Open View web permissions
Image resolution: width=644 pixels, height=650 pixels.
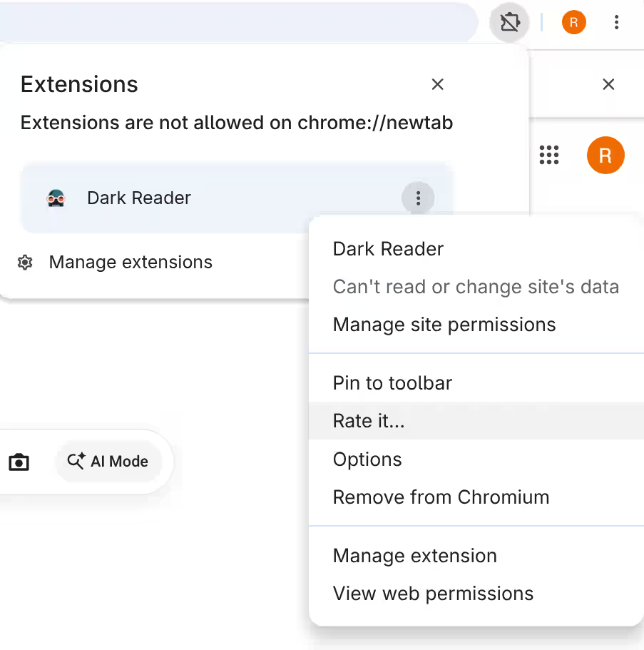476,594
